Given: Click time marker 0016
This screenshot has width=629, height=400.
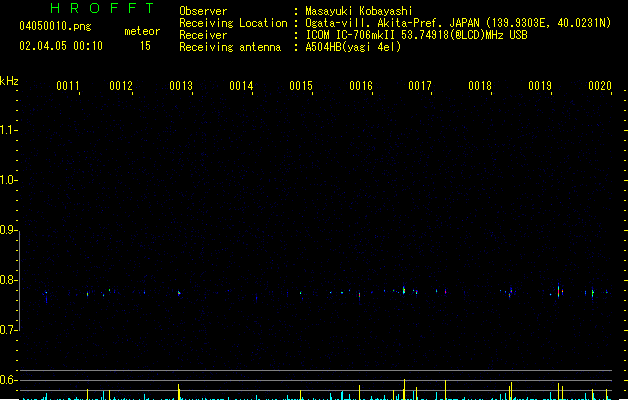Looking at the screenshot, I should click(361, 86).
